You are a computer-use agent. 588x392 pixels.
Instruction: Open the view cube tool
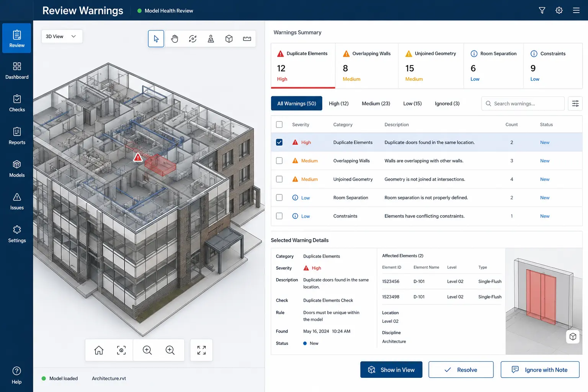click(x=229, y=39)
